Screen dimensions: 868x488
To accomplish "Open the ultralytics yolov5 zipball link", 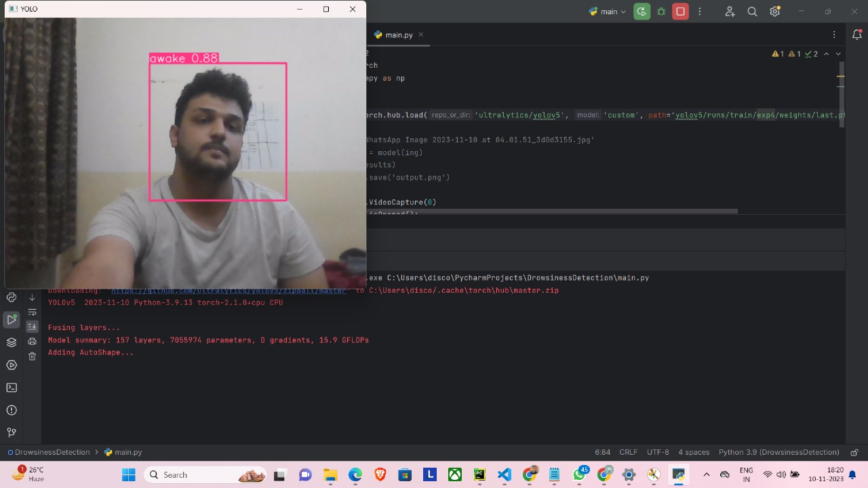I will [x=229, y=290].
